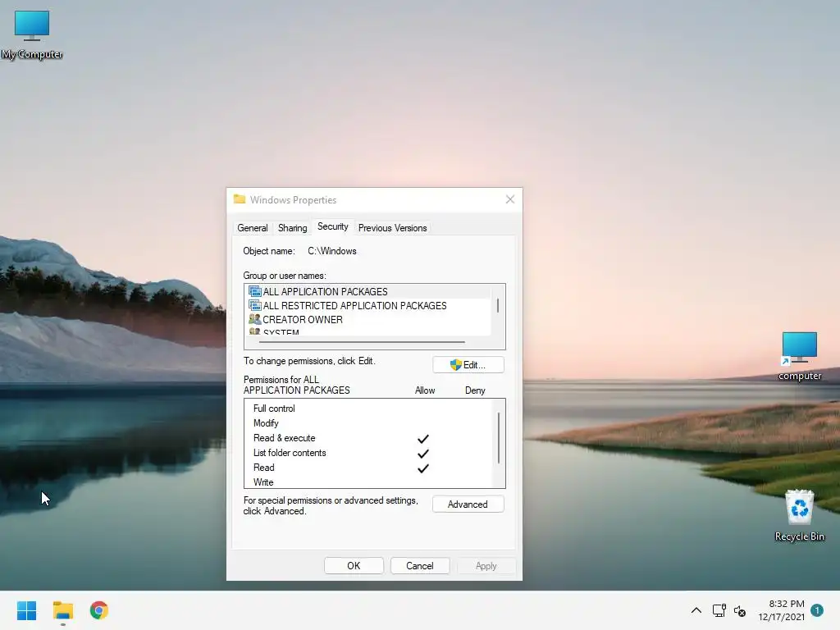Click the greyed-out Apply button
840x630 pixels.
pos(486,566)
